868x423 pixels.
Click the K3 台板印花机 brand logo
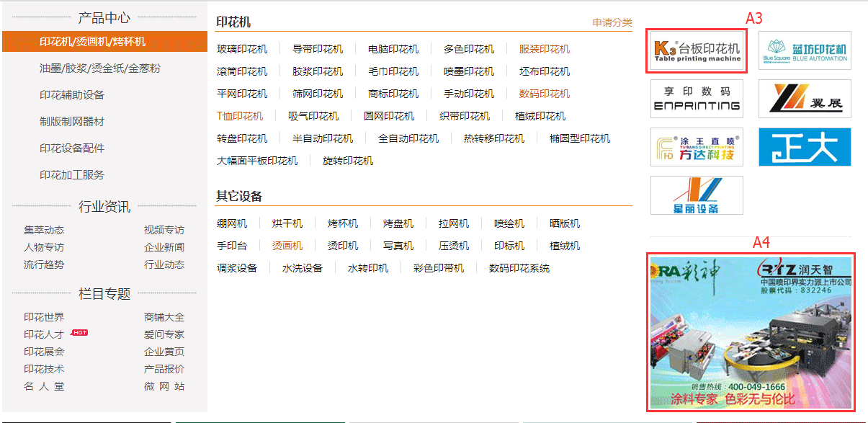pyautogui.click(x=697, y=50)
